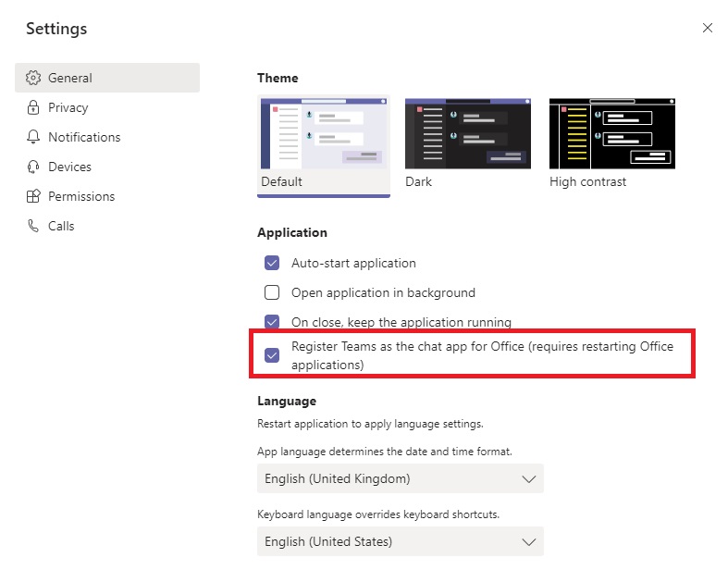
Task: Click the Notifications bell icon
Action: 33,137
